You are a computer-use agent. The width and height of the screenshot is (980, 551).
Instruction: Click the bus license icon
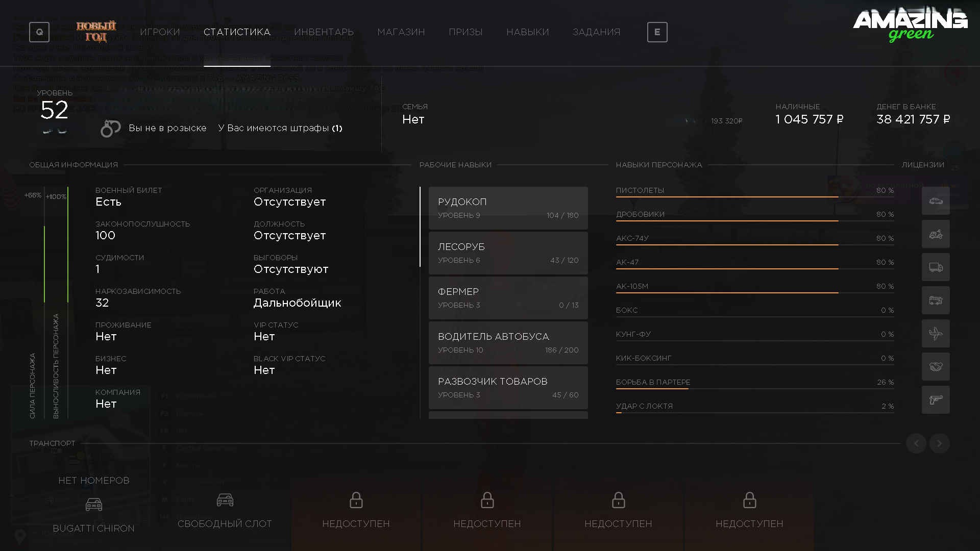(936, 300)
